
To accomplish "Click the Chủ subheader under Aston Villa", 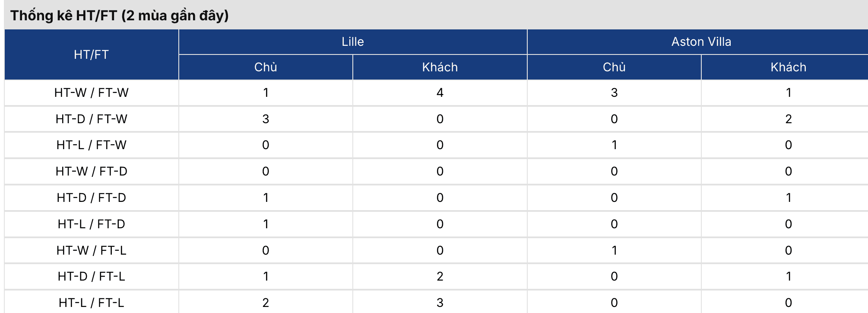I will click(614, 67).
